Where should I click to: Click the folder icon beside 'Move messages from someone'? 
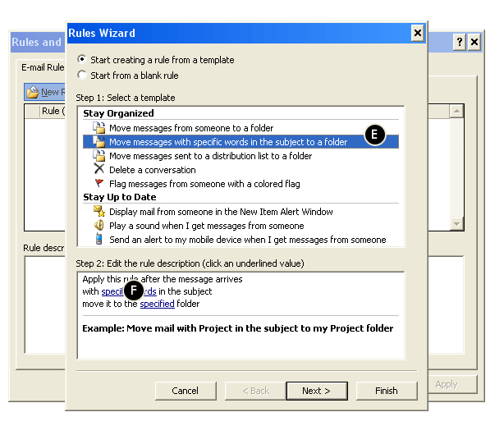(99, 128)
